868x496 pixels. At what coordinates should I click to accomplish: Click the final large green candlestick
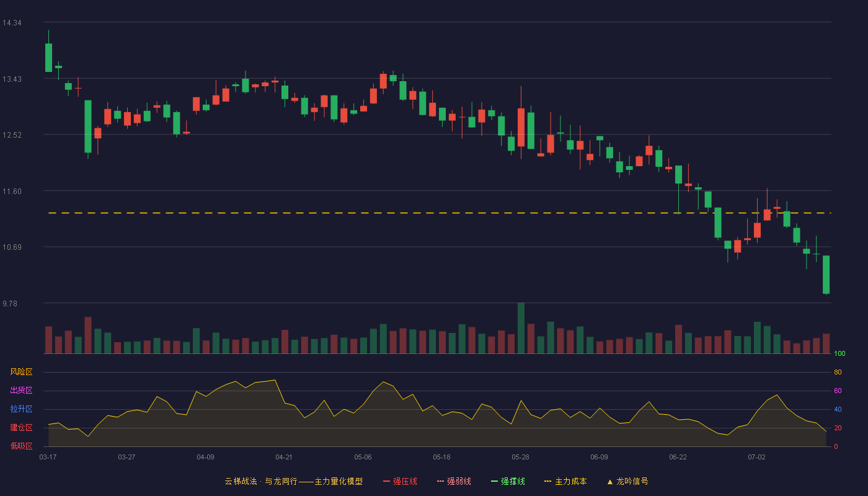point(826,275)
